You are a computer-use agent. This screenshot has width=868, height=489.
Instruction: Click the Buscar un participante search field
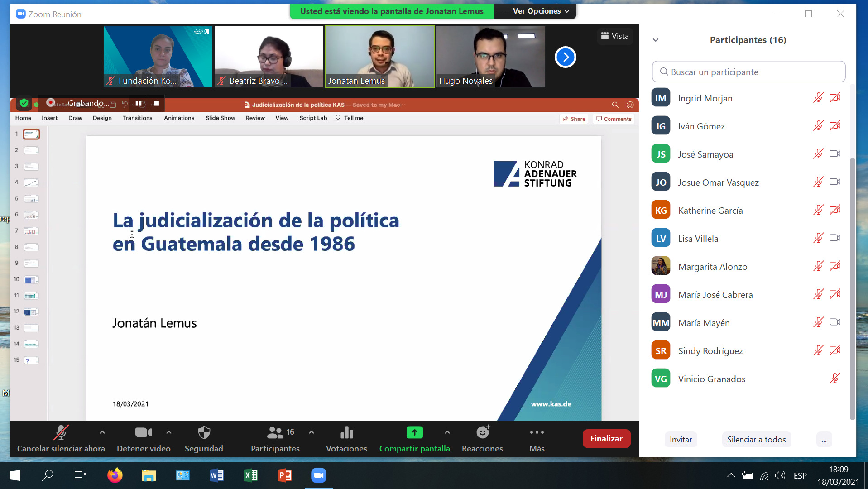[x=749, y=72]
